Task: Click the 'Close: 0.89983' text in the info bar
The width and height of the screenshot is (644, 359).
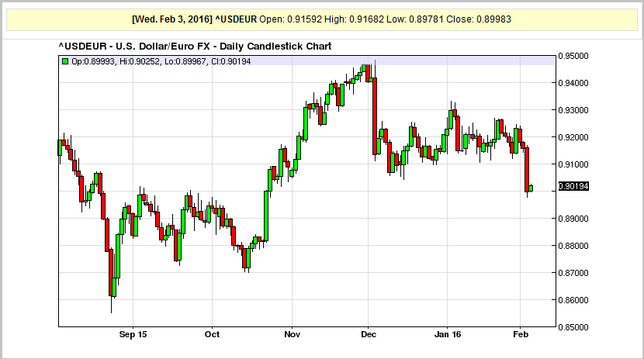Action: coord(479,19)
